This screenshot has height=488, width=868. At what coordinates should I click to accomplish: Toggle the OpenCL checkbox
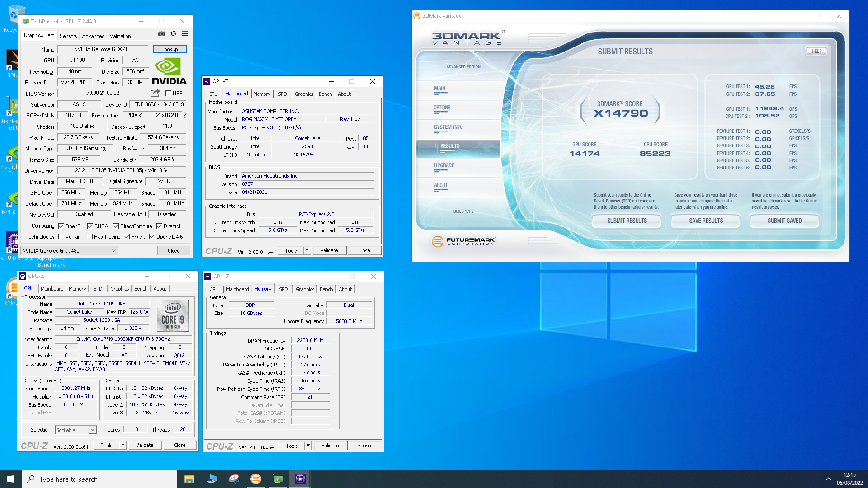tap(61, 226)
